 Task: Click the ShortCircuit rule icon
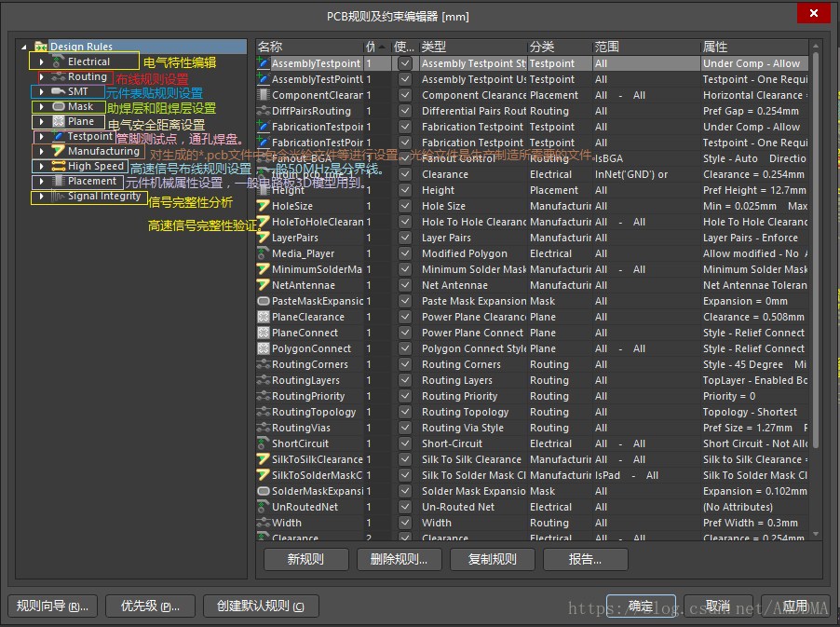click(x=263, y=443)
